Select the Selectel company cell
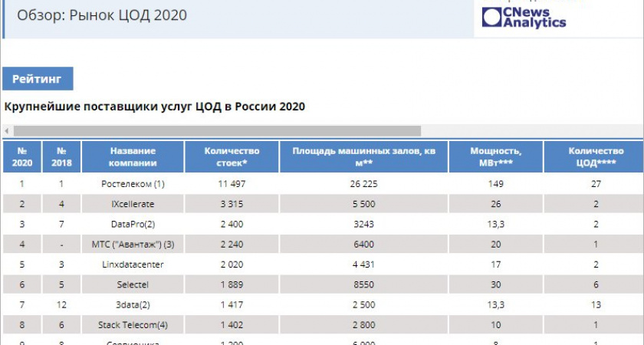644x345 pixels. point(133,284)
